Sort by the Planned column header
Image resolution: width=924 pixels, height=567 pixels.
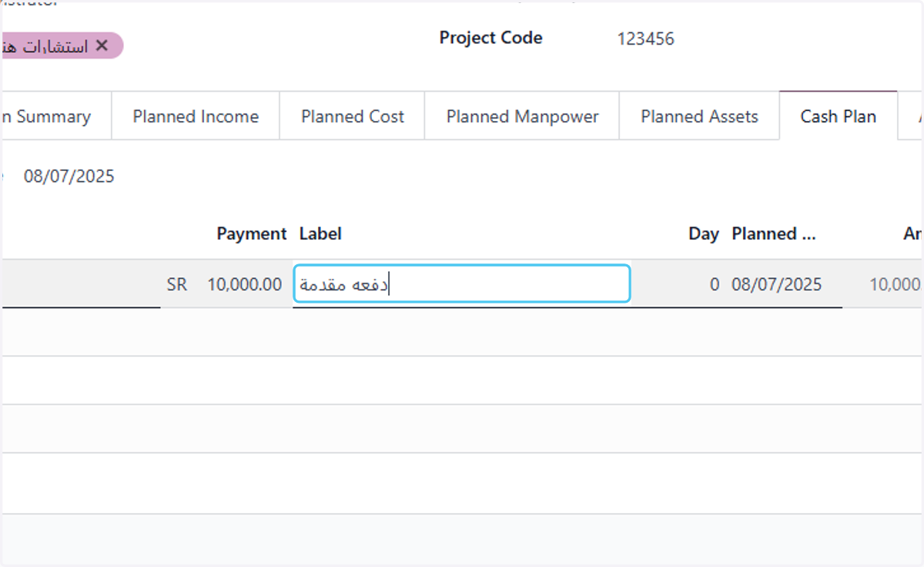point(774,233)
